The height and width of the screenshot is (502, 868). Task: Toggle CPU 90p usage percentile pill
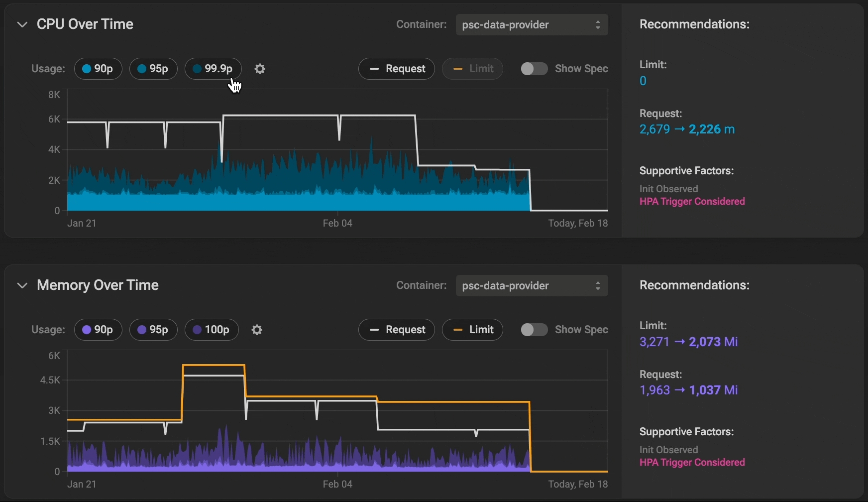98,69
